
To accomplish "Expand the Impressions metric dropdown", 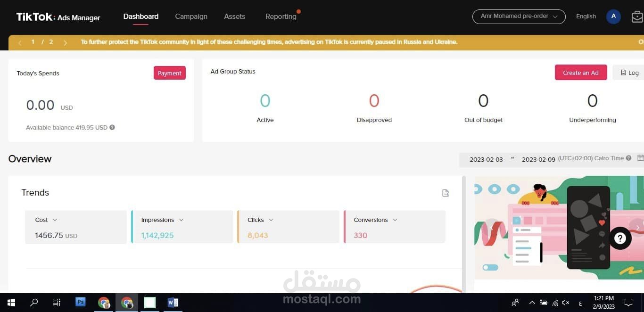I will tap(181, 220).
